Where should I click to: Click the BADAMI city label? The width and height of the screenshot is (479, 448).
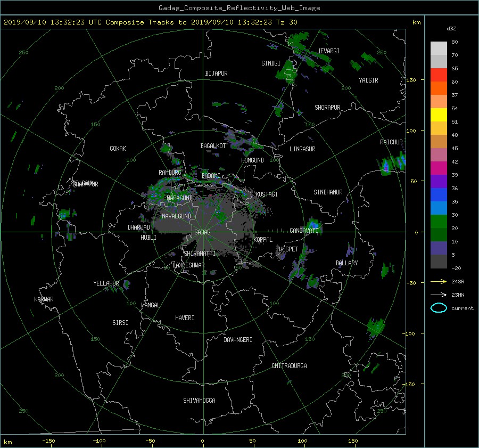(x=211, y=176)
